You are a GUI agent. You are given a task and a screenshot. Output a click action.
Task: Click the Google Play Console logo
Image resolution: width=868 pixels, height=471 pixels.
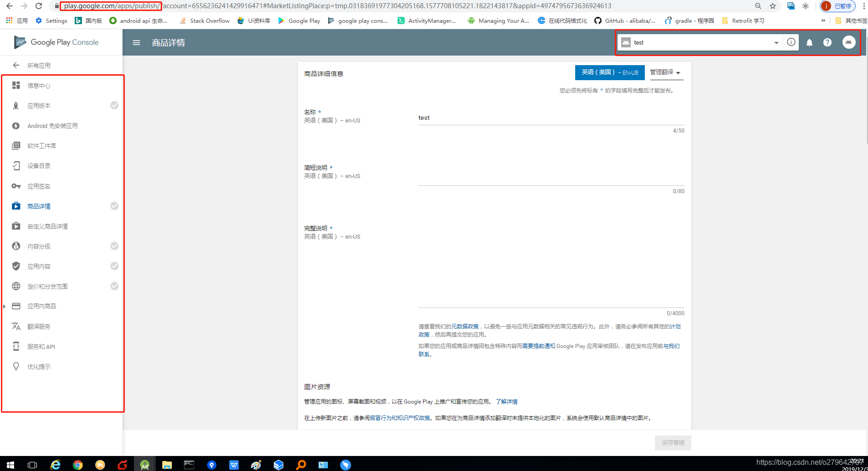(x=56, y=42)
